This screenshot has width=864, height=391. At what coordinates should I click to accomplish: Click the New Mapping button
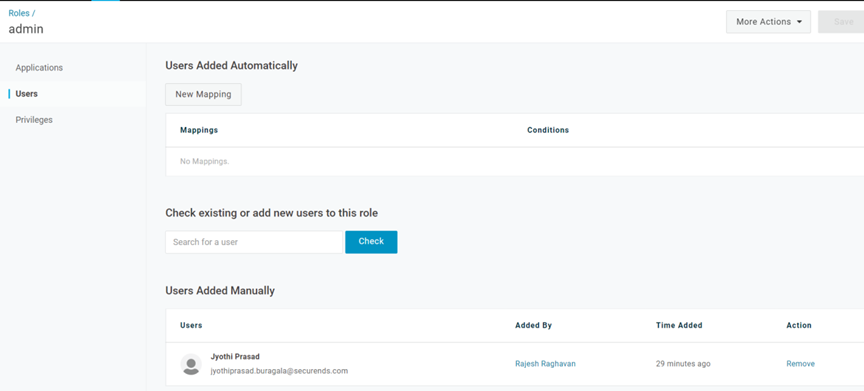[x=203, y=94]
